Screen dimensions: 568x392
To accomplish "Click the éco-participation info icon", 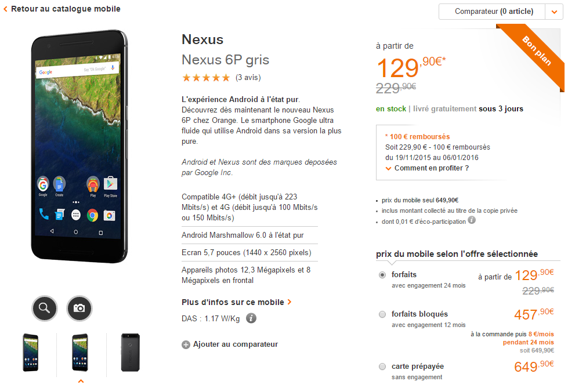I will [472, 220].
